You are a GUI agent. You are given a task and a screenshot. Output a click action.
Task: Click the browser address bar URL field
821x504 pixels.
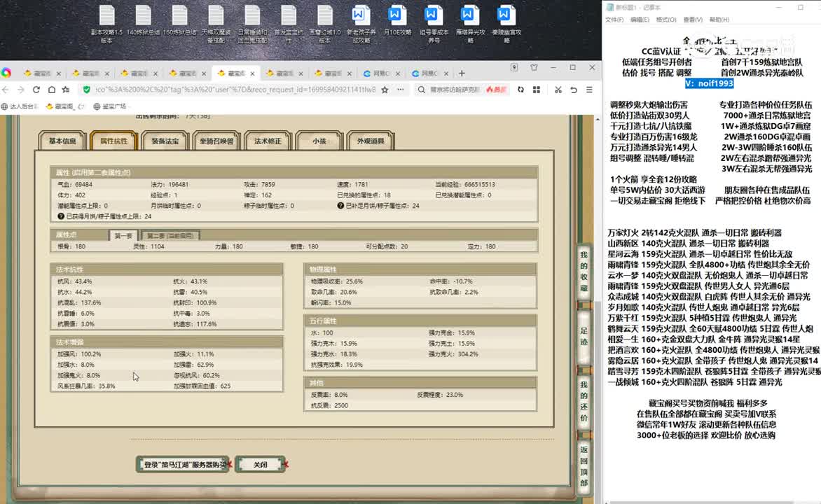[235, 90]
